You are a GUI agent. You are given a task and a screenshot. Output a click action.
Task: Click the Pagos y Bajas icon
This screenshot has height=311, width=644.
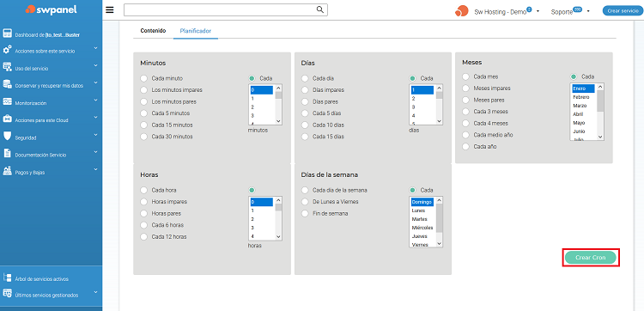pyautogui.click(x=8, y=171)
